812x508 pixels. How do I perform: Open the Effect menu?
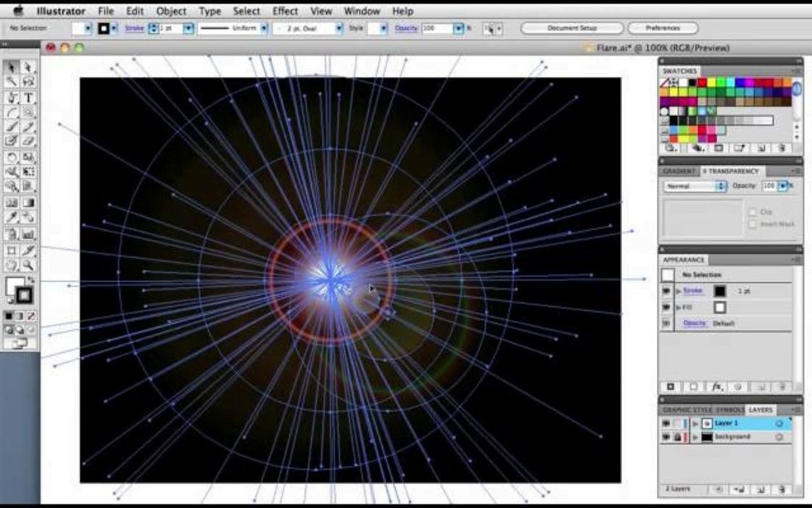click(x=285, y=11)
